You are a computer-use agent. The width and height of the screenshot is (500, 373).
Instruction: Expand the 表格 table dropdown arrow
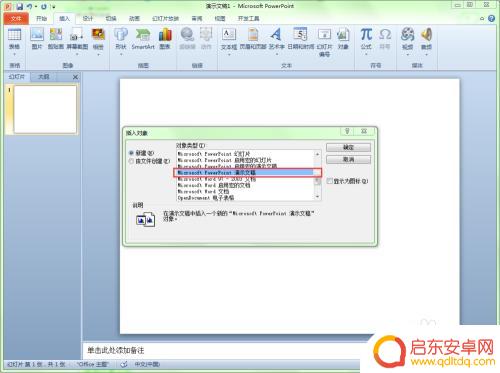14,54
